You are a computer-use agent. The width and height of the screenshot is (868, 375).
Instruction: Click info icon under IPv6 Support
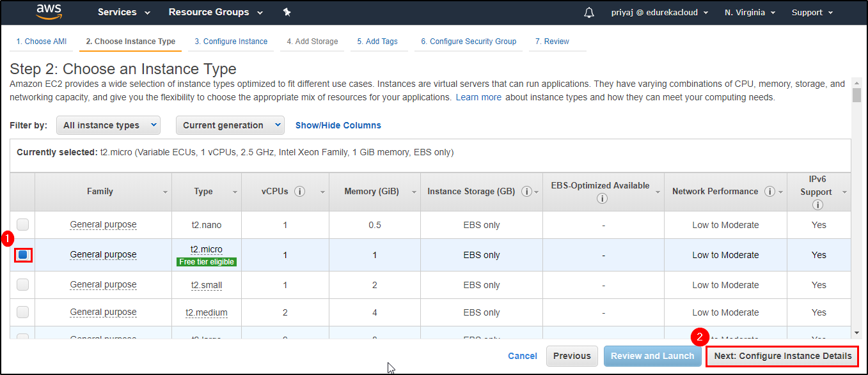click(x=817, y=205)
